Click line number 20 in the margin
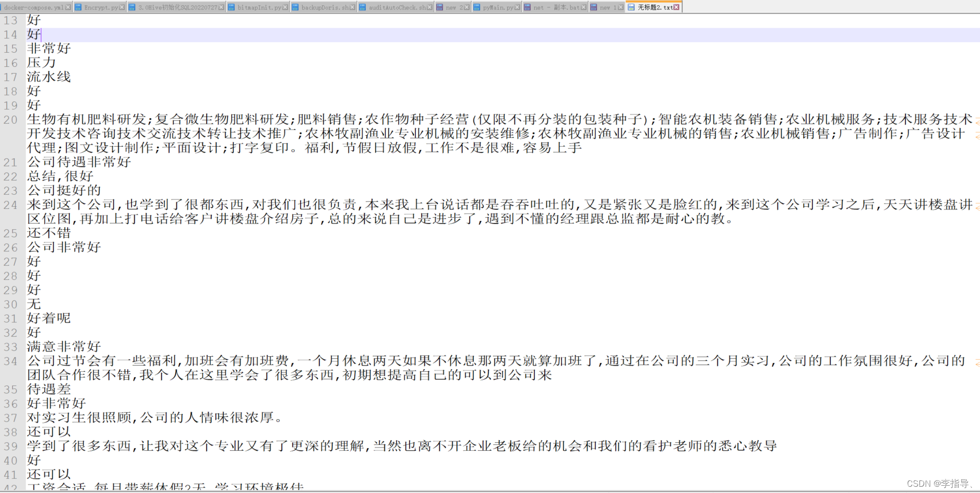The image size is (980, 493). 10,120
